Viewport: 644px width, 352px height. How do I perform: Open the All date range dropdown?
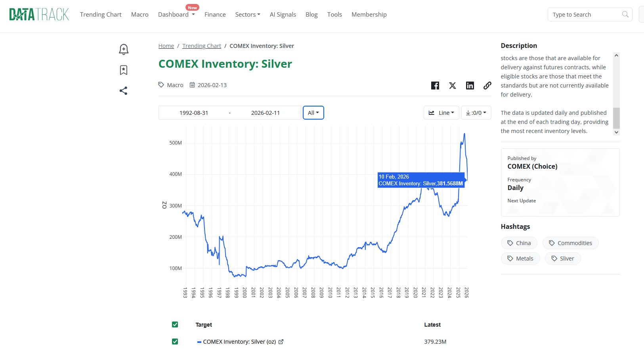coord(313,113)
